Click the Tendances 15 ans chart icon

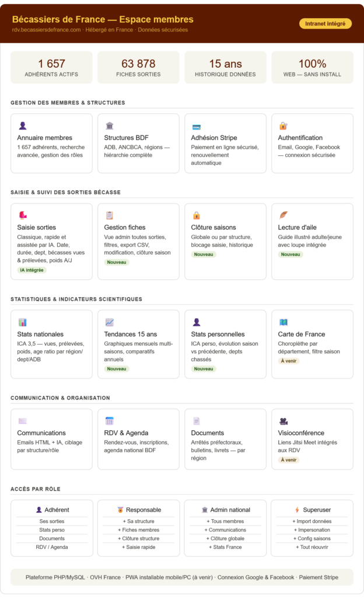110,322
